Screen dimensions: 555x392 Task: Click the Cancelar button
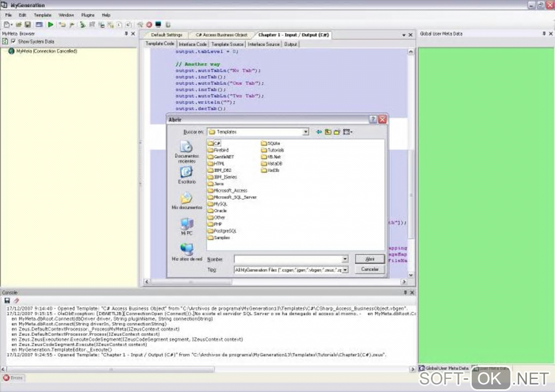[x=370, y=269]
